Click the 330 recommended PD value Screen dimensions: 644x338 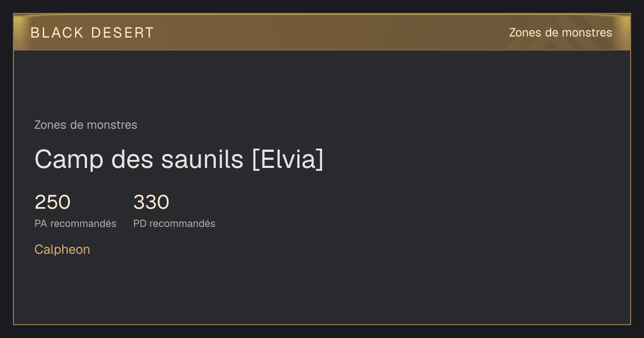151,202
